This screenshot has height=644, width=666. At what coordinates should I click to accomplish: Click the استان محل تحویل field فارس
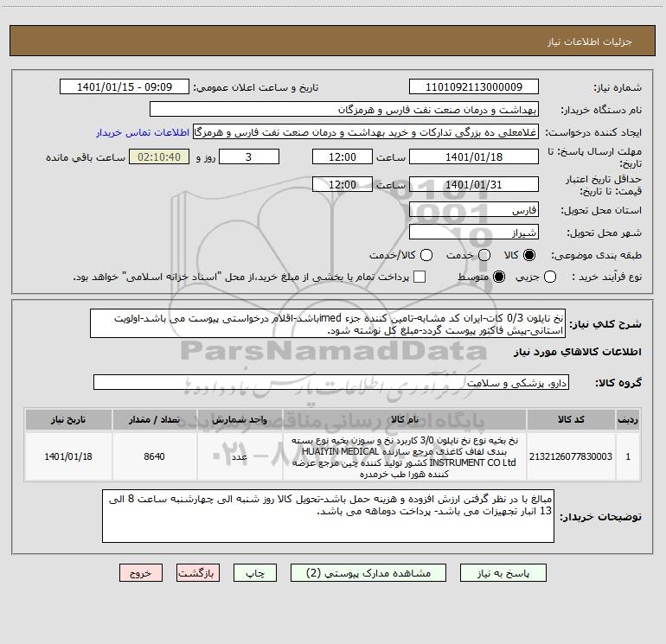tap(474, 210)
